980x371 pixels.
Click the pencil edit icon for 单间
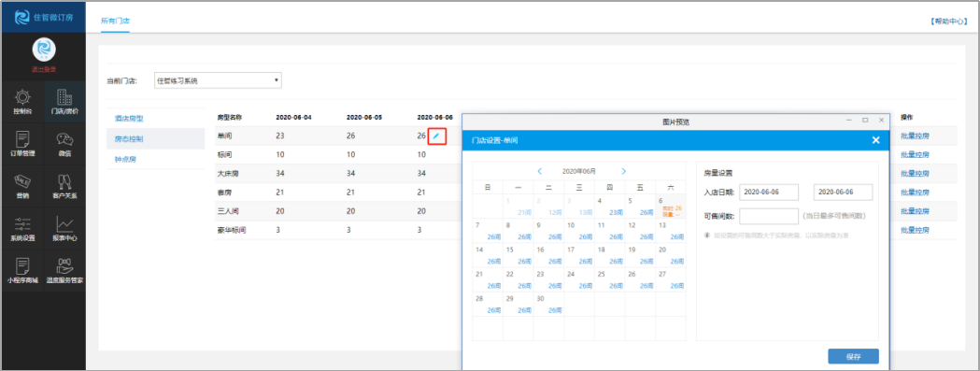point(436,136)
